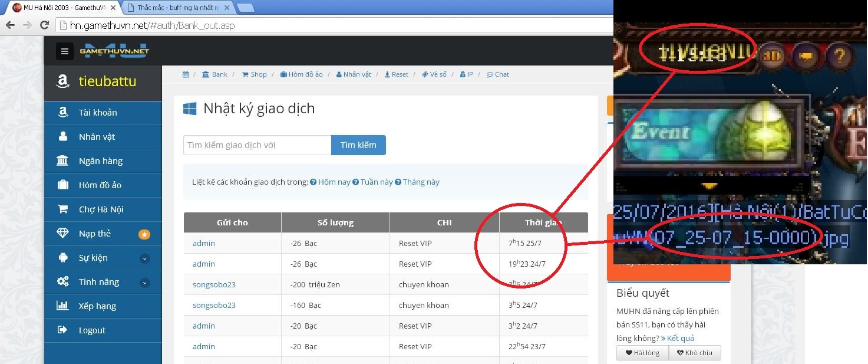This screenshot has width=868, height=364.
Task: Click the 19h23 24/7 time cell
Action: click(543, 264)
